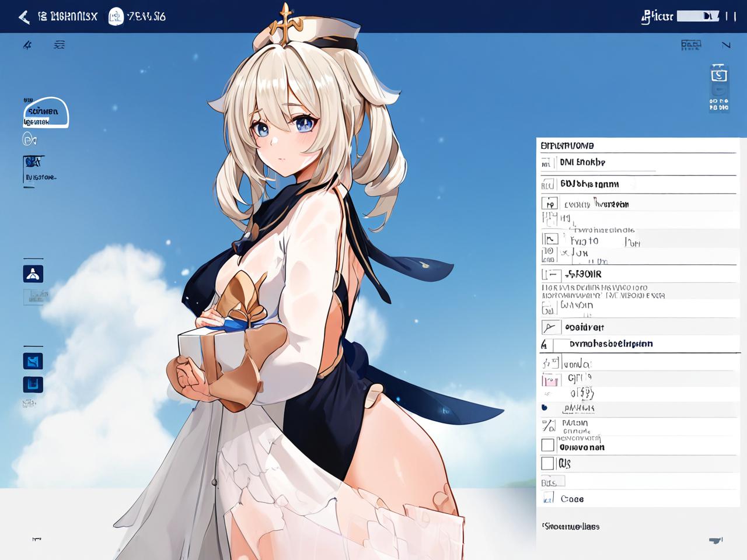Image resolution: width=747 pixels, height=560 pixels.
Task: Open the white-outlined rounded bubble on the left
Action: [46, 112]
